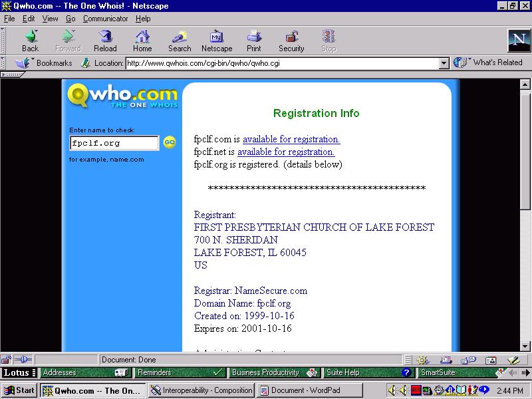Select the Qwho.com Netscape taskbar button

(x=92, y=390)
